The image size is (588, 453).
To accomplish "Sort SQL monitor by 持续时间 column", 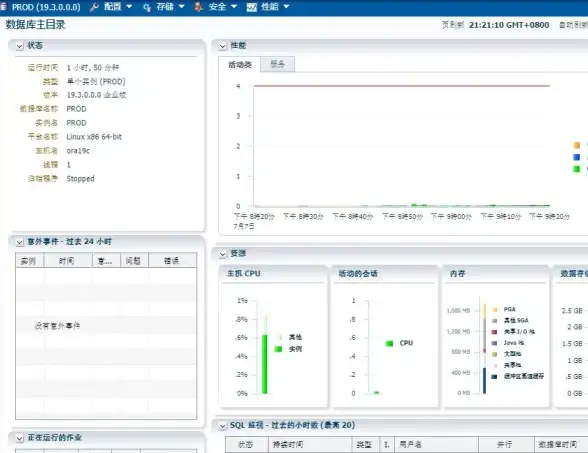I will (x=310, y=445).
